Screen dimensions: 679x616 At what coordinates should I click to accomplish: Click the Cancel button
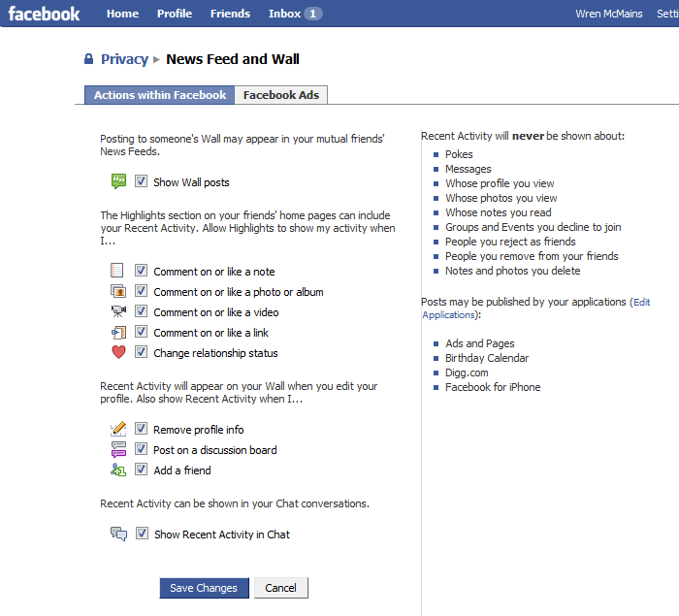tap(281, 588)
